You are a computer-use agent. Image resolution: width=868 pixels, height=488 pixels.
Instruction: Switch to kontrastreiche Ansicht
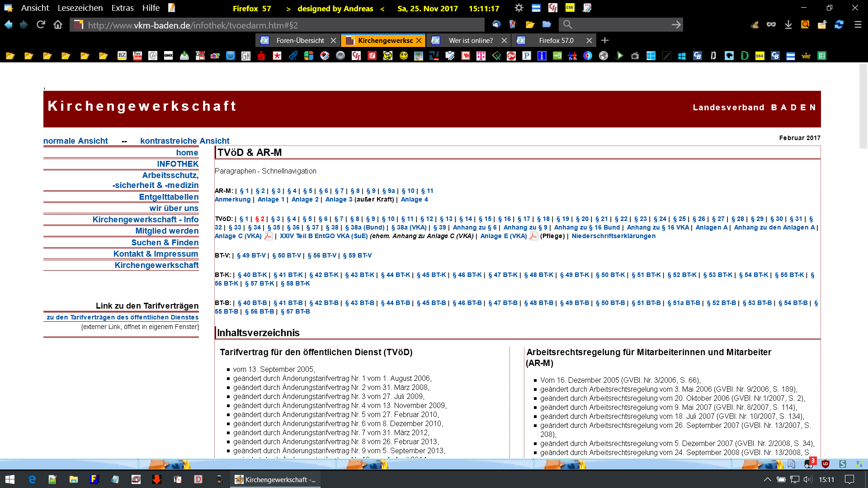click(184, 141)
